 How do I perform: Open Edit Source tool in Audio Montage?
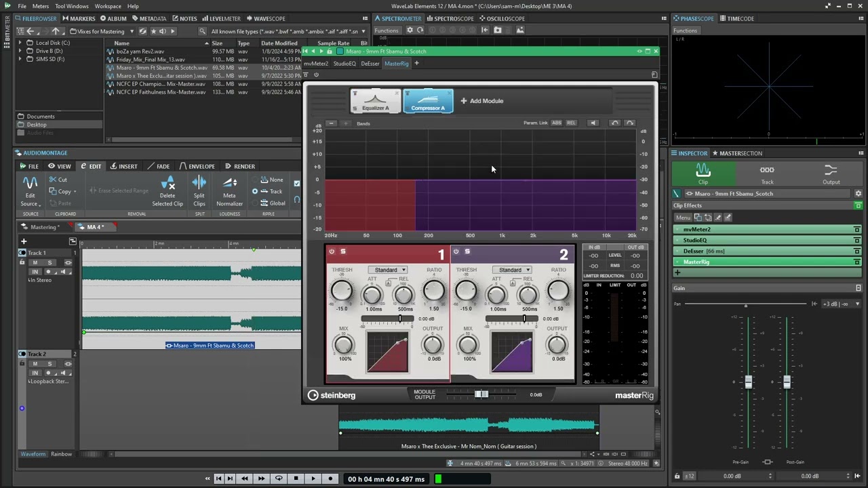click(x=31, y=191)
